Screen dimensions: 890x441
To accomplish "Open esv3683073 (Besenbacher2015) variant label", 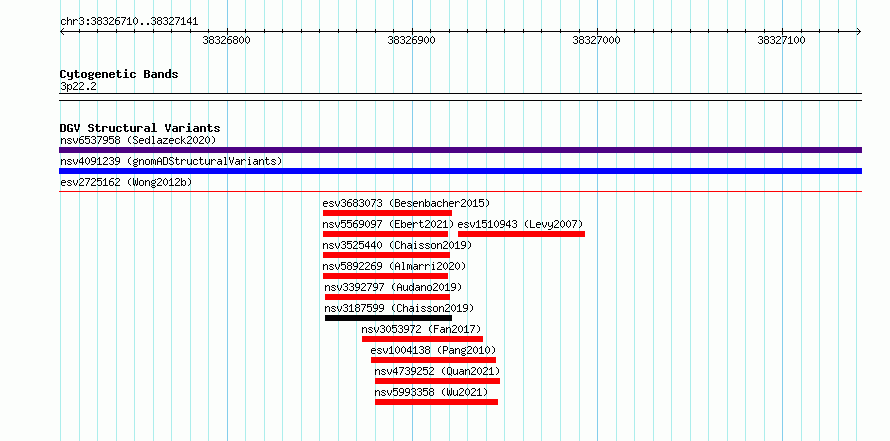I will pyautogui.click(x=406, y=203).
